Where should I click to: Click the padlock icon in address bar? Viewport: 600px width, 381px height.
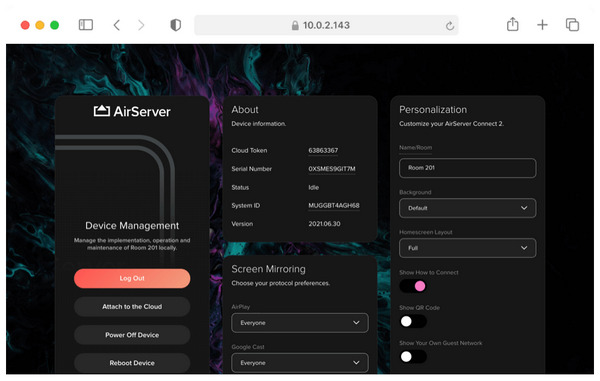(x=295, y=26)
